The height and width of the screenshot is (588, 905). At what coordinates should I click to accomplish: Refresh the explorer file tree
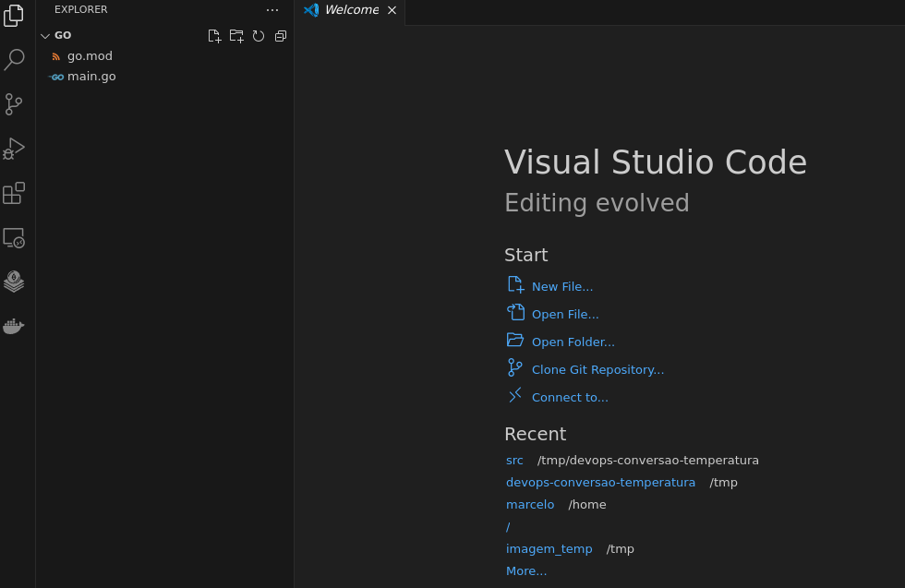[259, 36]
